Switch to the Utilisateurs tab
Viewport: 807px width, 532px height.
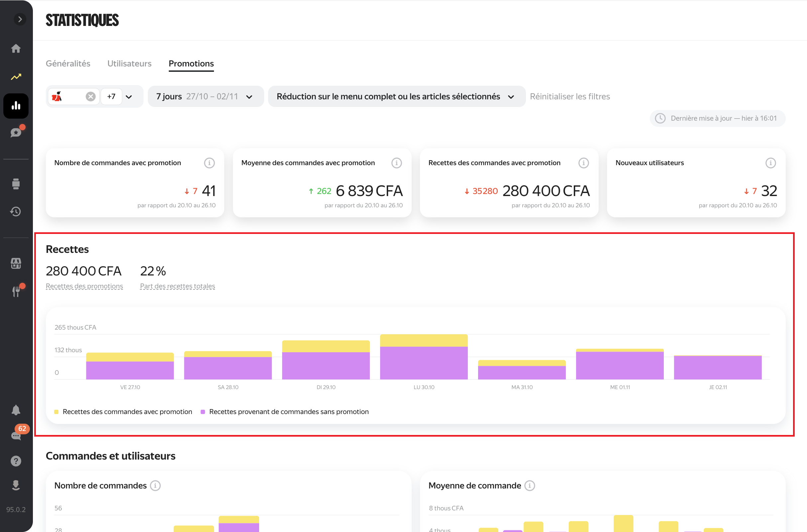[129, 63]
